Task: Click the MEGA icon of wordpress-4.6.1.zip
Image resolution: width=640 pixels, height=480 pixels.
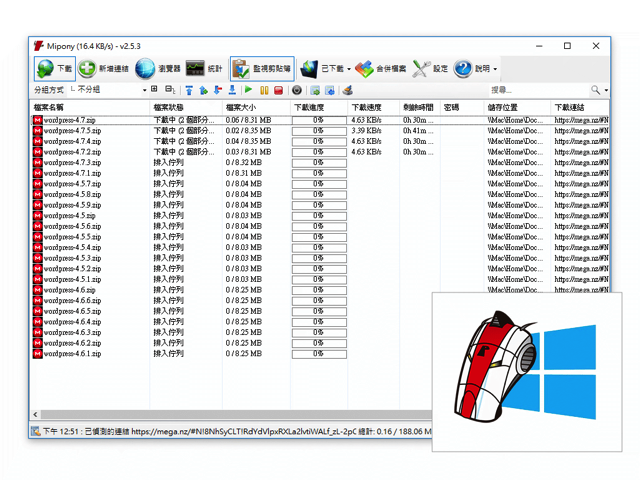Action: pyautogui.click(x=38, y=353)
